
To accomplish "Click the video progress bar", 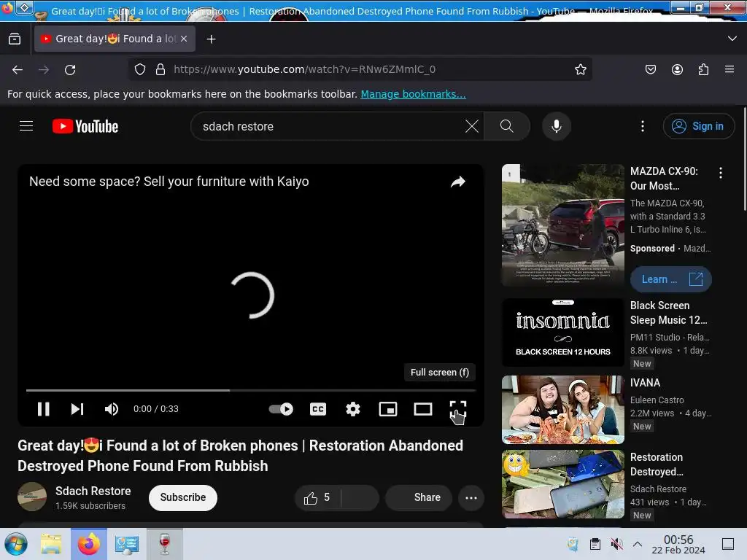I will [251, 391].
